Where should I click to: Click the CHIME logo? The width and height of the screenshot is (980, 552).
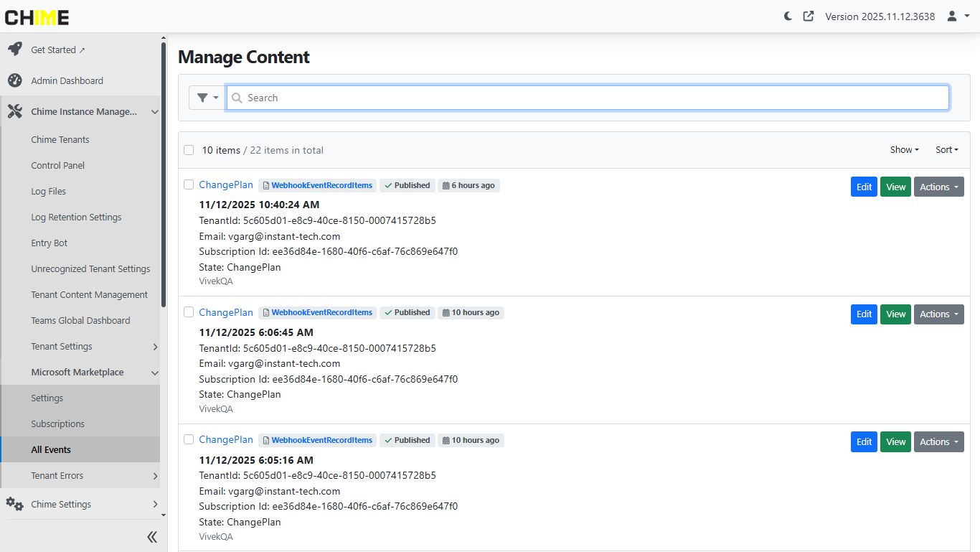coord(37,17)
